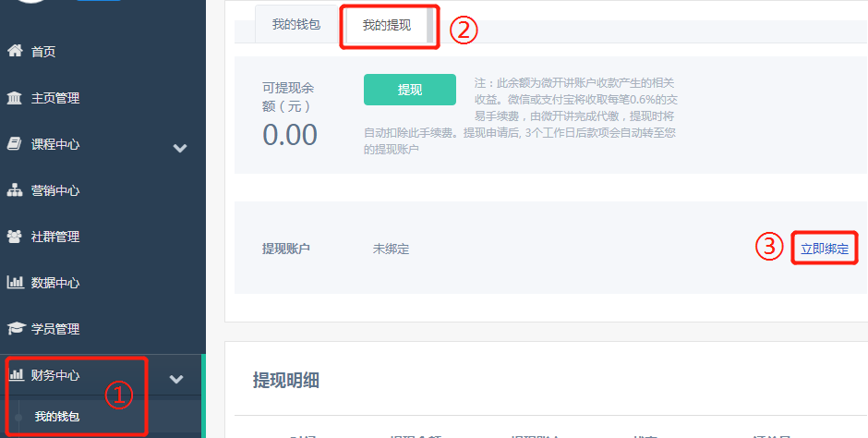This screenshot has height=438, width=868.
Task: Switch to the 我的提现 tab
Action: point(386,26)
